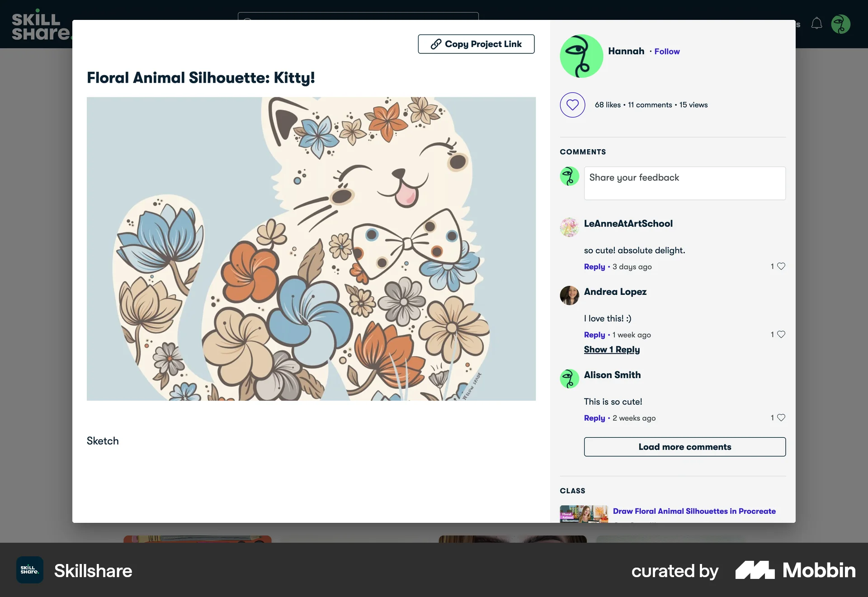Click the Mobbin logo at bottom right

point(796,571)
